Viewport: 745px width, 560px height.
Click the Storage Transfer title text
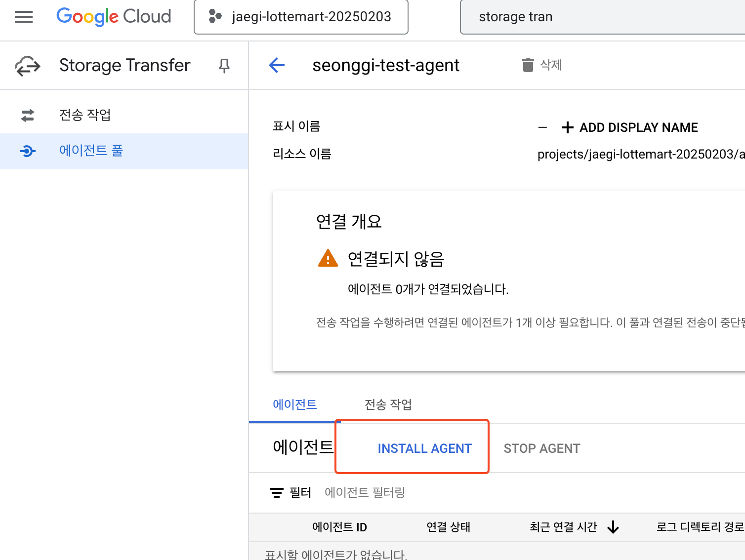point(125,65)
